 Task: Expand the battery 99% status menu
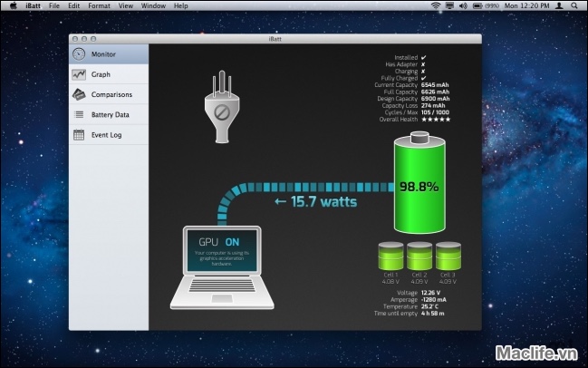[x=482, y=5]
